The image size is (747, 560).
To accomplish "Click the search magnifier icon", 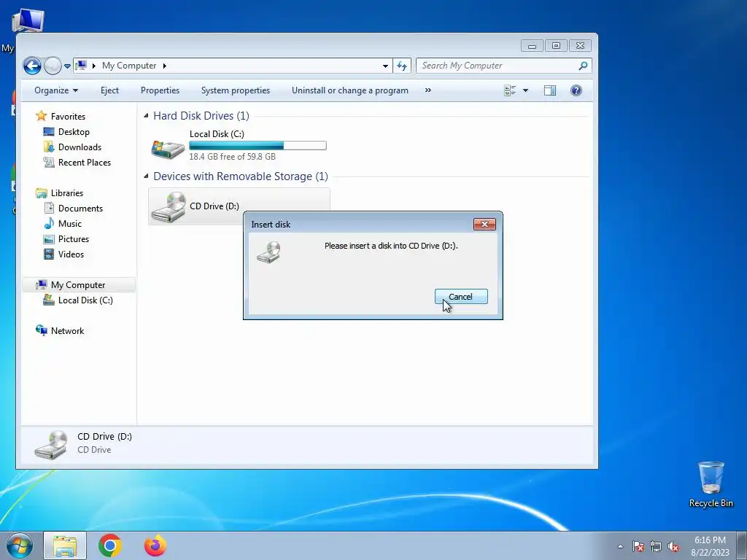I will [583, 66].
